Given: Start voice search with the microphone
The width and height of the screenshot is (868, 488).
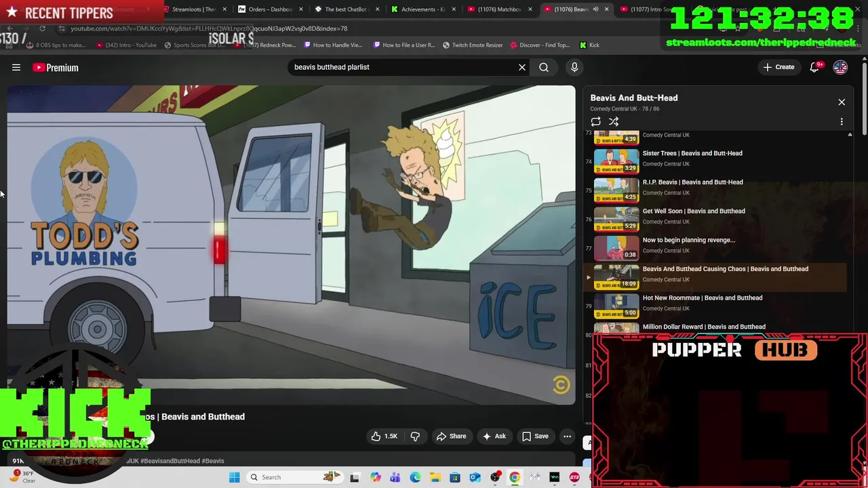Looking at the screenshot, I should coord(574,67).
